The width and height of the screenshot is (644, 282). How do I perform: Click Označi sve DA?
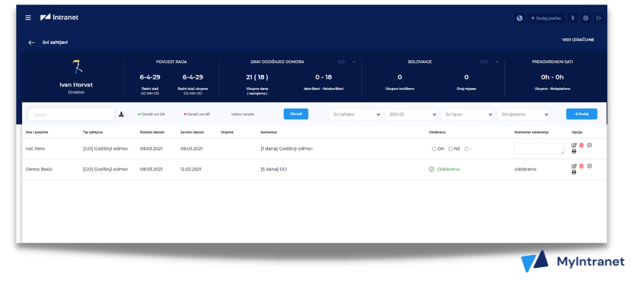(151, 114)
